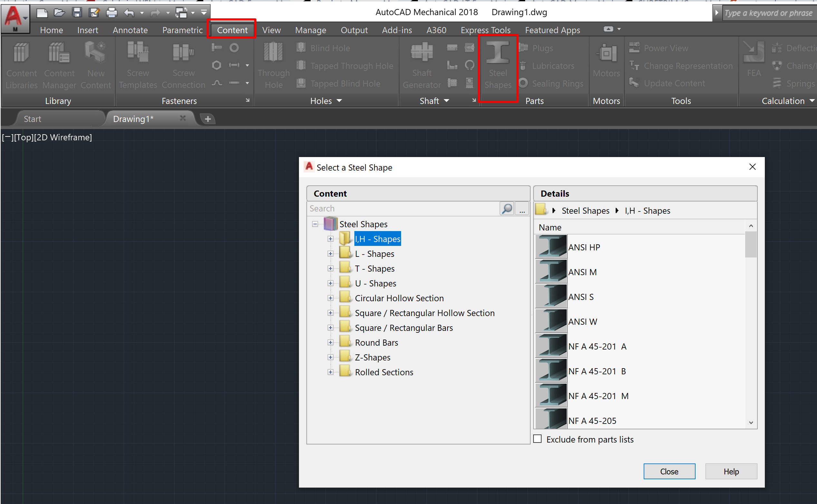This screenshot has width=817, height=504.
Task: Launch the Screw Connection tool
Action: (x=183, y=65)
